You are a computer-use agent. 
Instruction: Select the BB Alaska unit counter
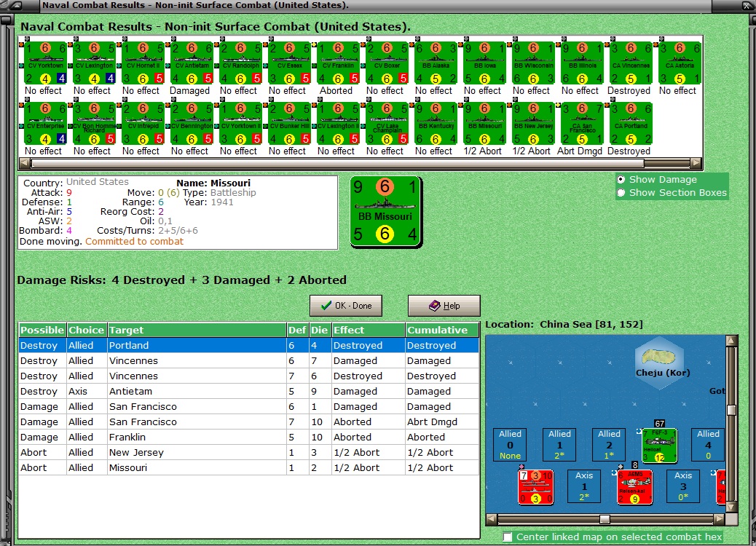point(436,63)
